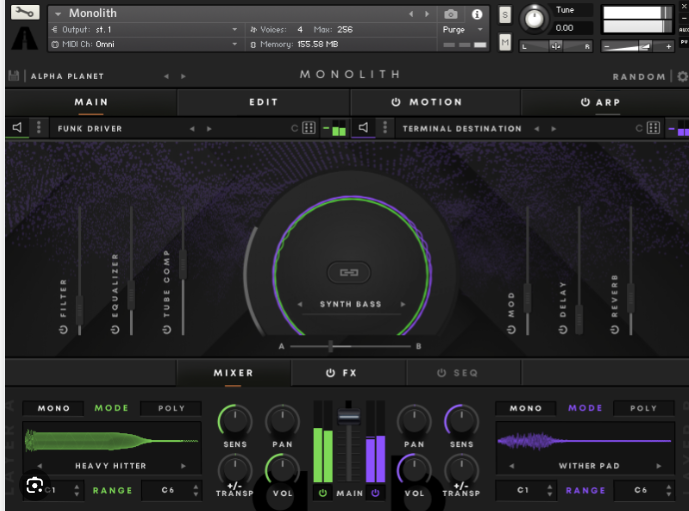
Task: Toggle the Tube Comp effect power button
Action: [x=167, y=330]
